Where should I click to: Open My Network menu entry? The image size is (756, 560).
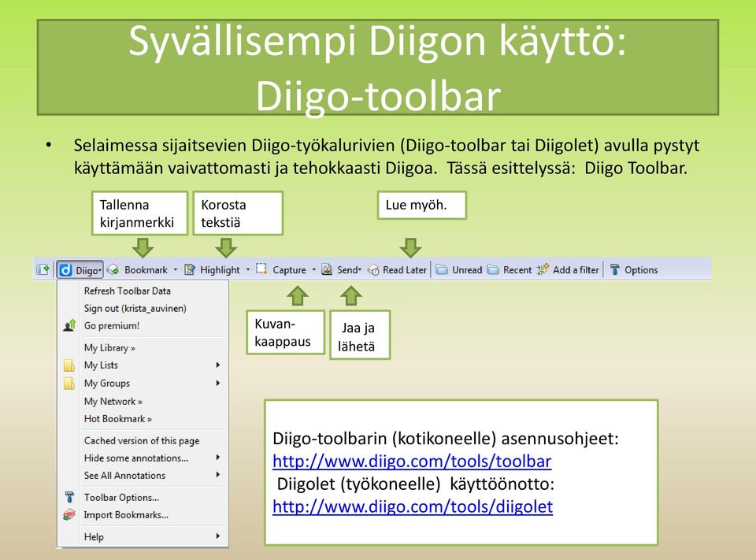[x=113, y=402]
